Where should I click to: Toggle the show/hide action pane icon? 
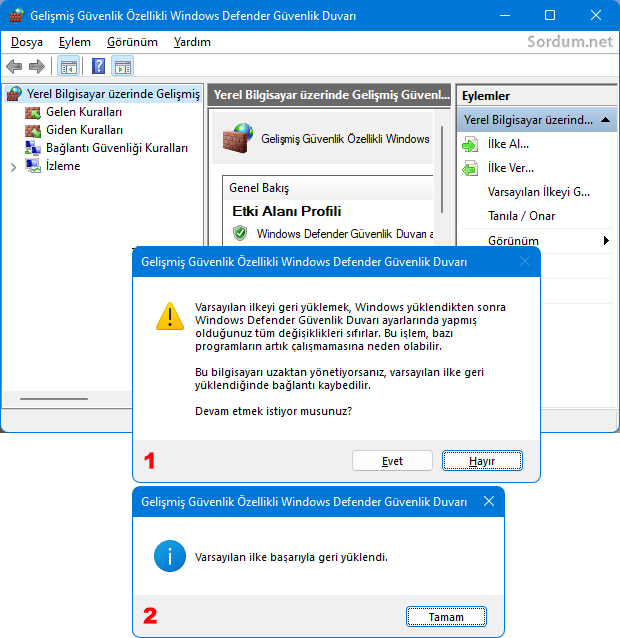pos(122,66)
